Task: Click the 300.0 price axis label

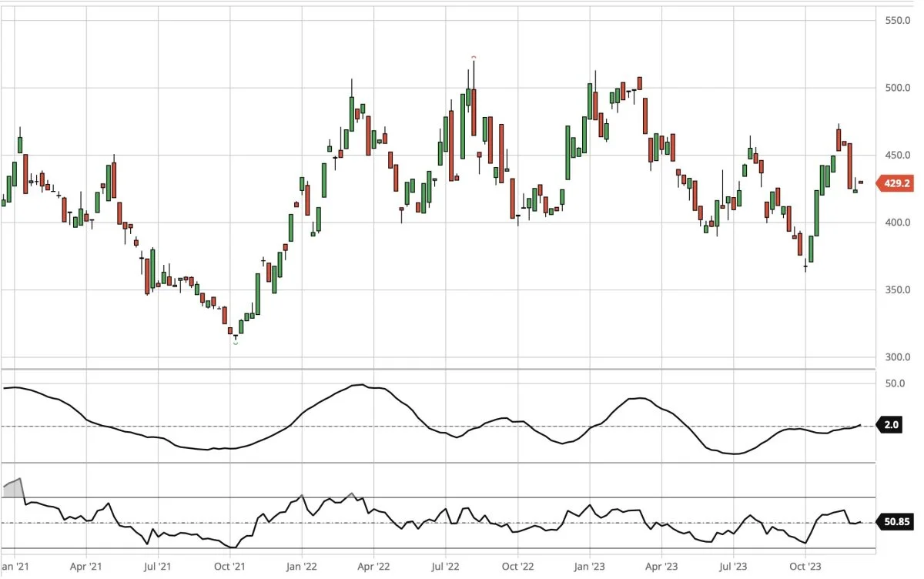Action: click(x=896, y=357)
